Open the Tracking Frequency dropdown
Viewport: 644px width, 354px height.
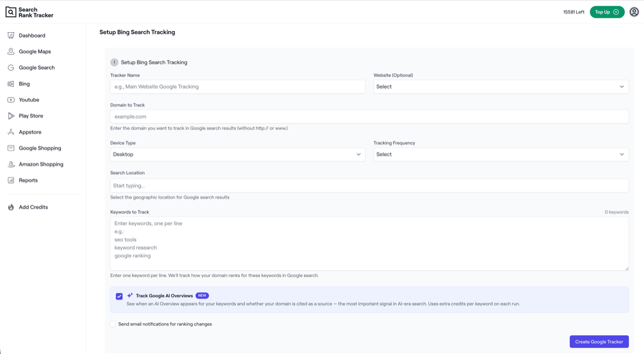pyautogui.click(x=501, y=154)
